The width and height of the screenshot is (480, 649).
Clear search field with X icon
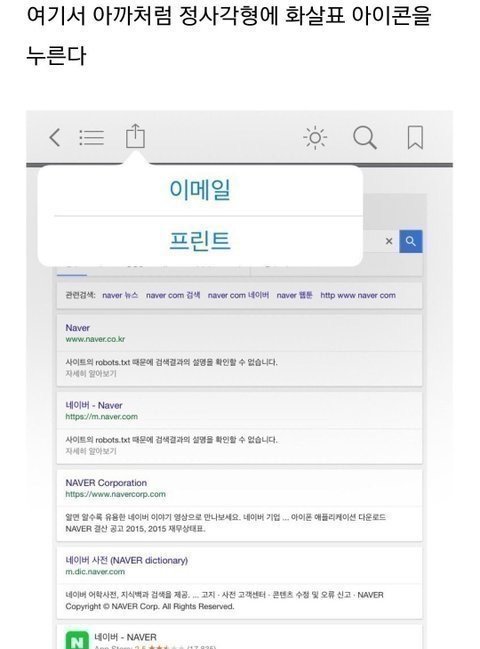pyautogui.click(x=389, y=241)
